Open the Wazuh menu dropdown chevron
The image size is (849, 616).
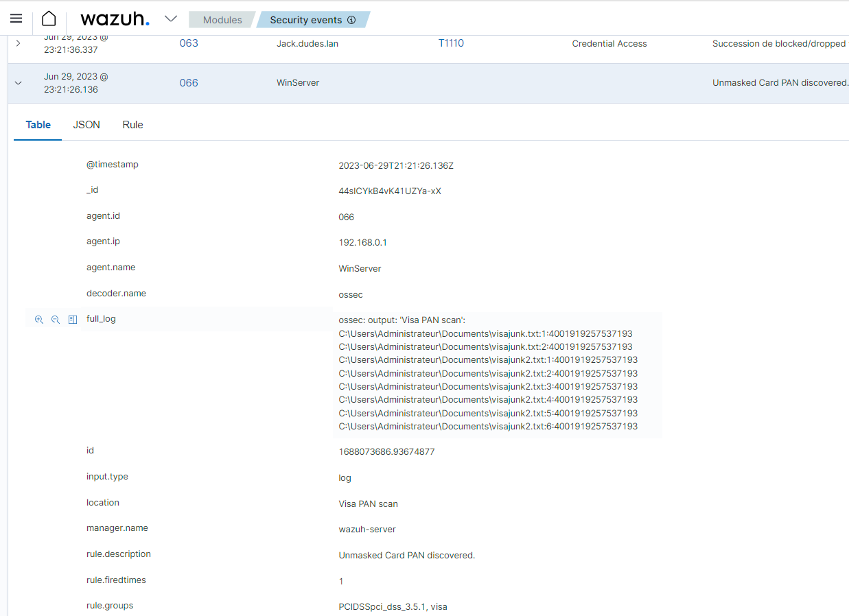(171, 19)
